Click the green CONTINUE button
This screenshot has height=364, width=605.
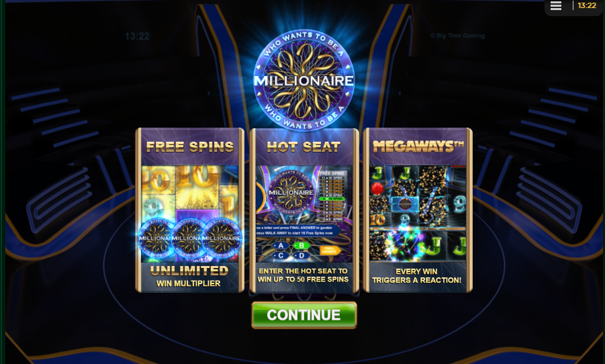pos(304,315)
